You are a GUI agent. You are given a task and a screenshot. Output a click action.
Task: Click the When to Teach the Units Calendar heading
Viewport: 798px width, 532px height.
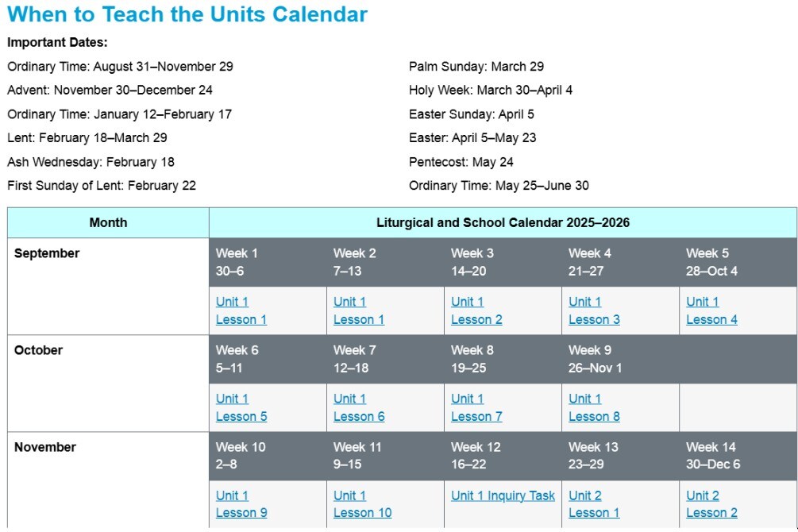click(187, 14)
